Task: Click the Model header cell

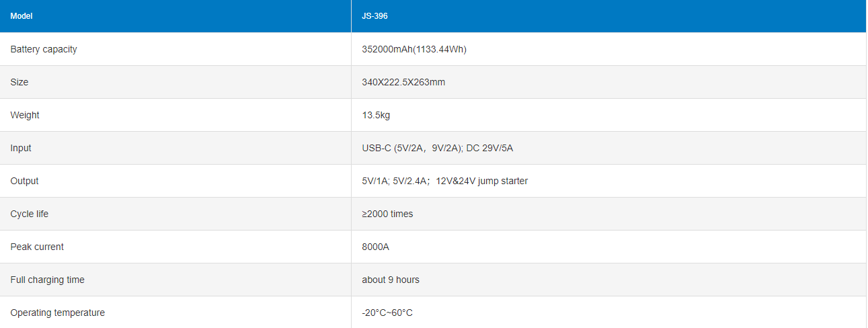Action: 22,16
